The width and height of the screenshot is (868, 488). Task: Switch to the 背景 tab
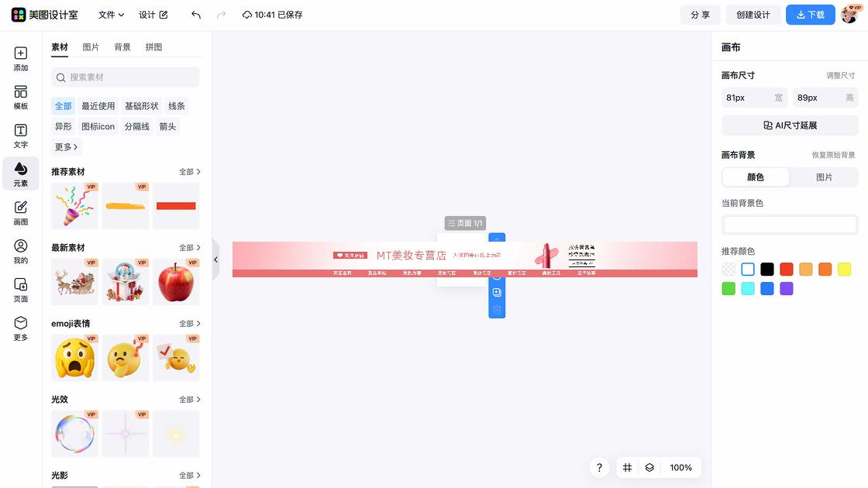[x=122, y=46]
